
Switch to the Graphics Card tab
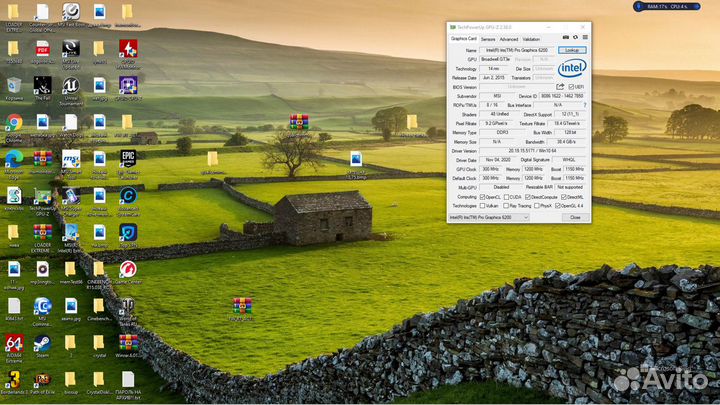pyautogui.click(x=463, y=39)
